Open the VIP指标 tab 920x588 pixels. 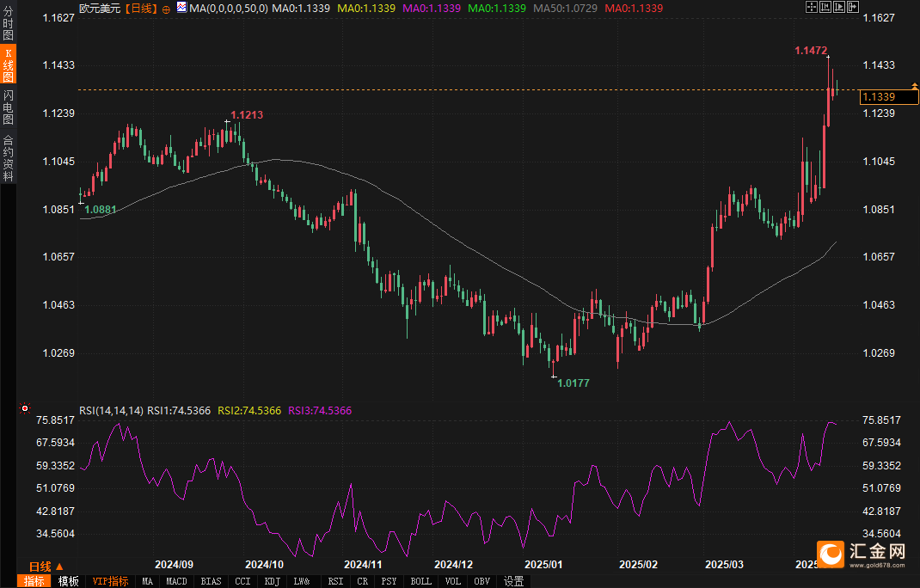pyautogui.click(x=110, y=581)
